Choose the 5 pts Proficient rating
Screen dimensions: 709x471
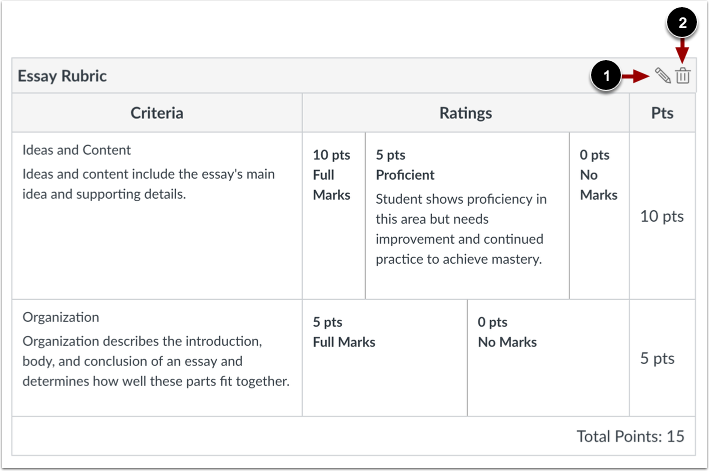(467, 216)
